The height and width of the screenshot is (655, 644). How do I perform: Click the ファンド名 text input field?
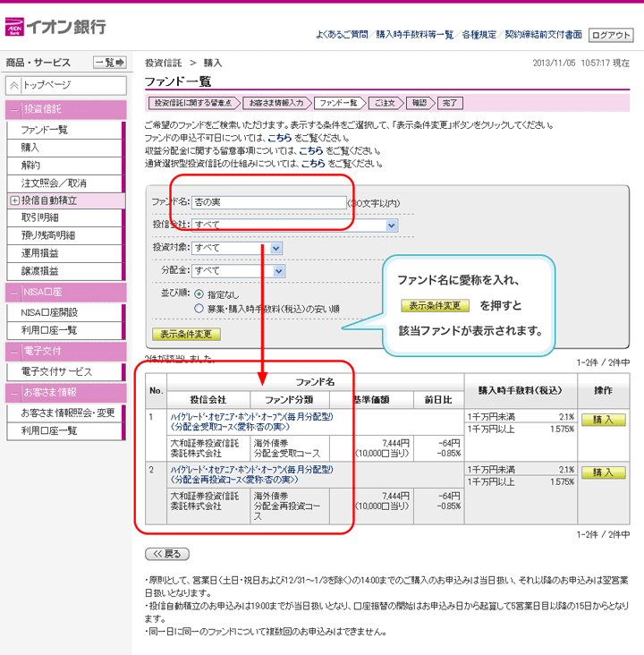pos(269,202)
